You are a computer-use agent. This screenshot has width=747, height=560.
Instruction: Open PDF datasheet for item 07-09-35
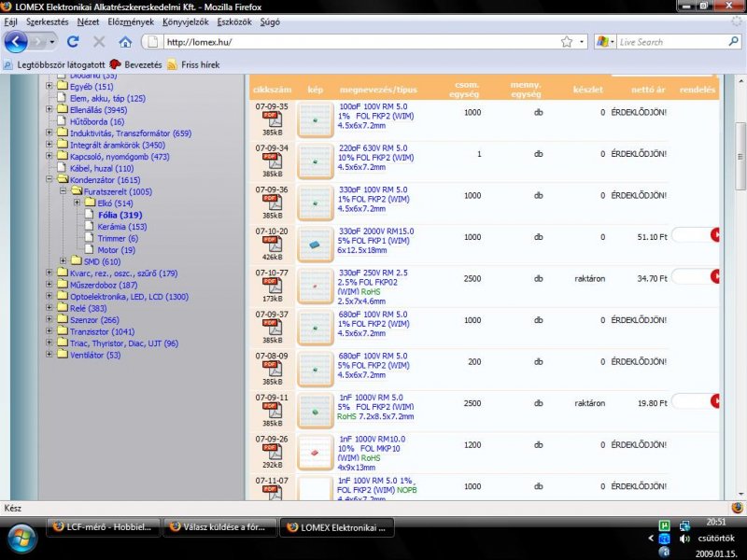272,120
